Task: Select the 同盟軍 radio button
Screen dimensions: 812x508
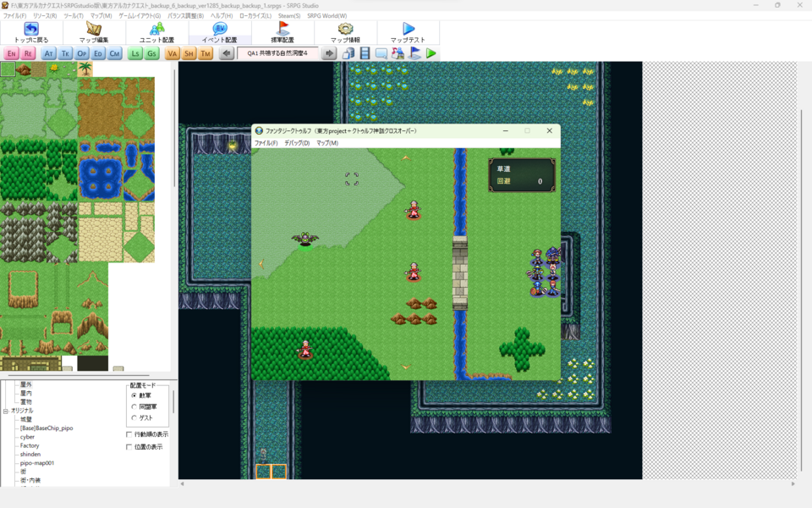Action: coord(134,407)
